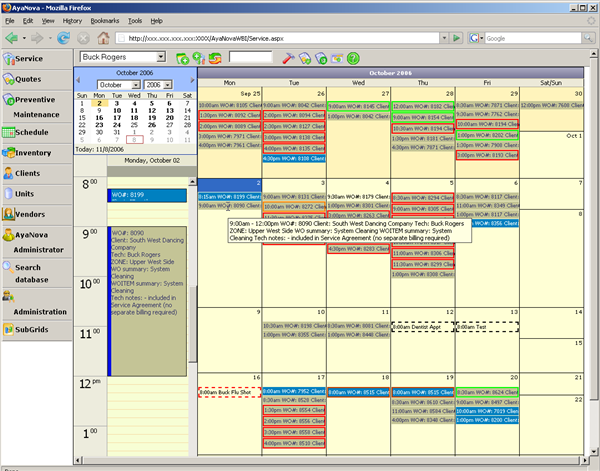Open the History menu
Viewport: 600px width, 471px height.
click(72, 21)
